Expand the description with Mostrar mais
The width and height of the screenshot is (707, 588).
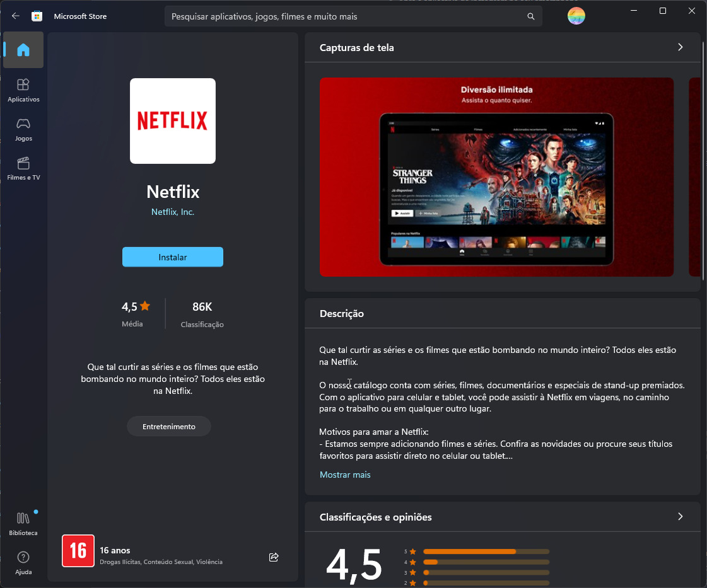pyautogui.click(x=345, y=475)
